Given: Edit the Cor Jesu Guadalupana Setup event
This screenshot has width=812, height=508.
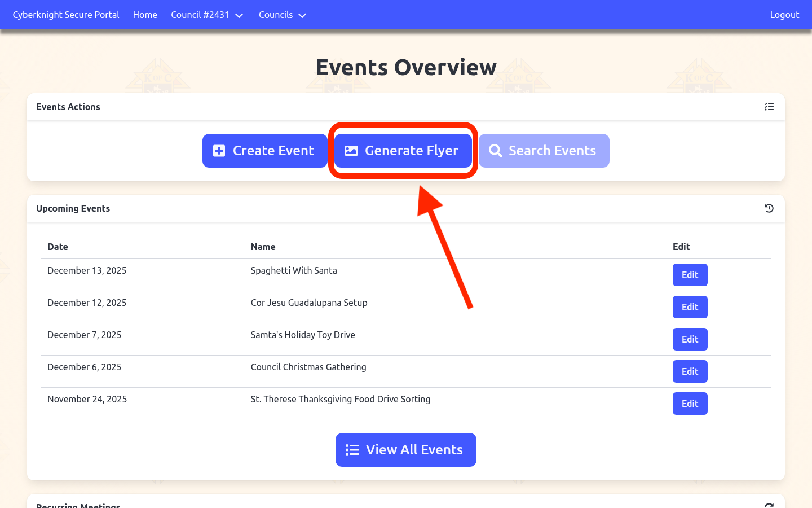Looking at the screenshot, I should pyautogui.click(x=690, y=307).
